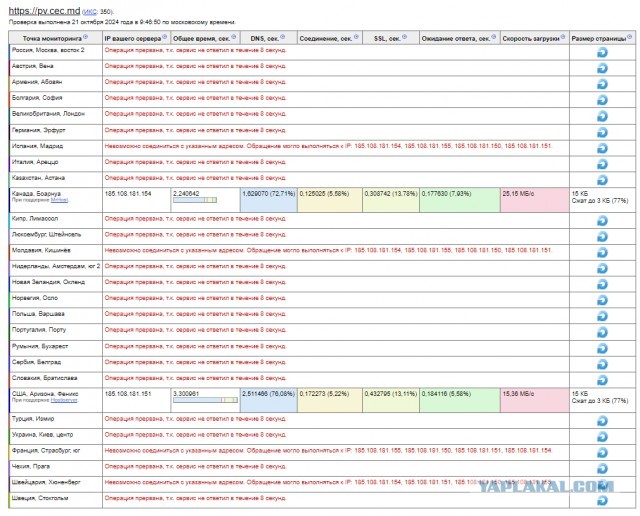Retry check for Румыния, Бухарест

602,349
